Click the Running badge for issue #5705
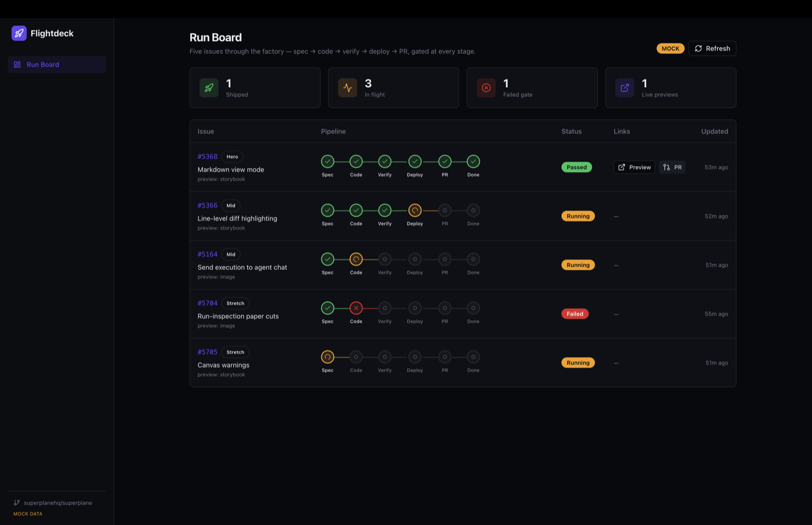Screen dimensions: 812x525 coord(578,363)
